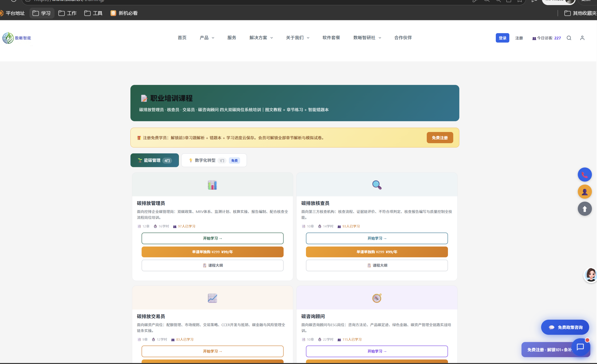
Task: Click the 平台地址 bookmark
Action: [12, 13]
